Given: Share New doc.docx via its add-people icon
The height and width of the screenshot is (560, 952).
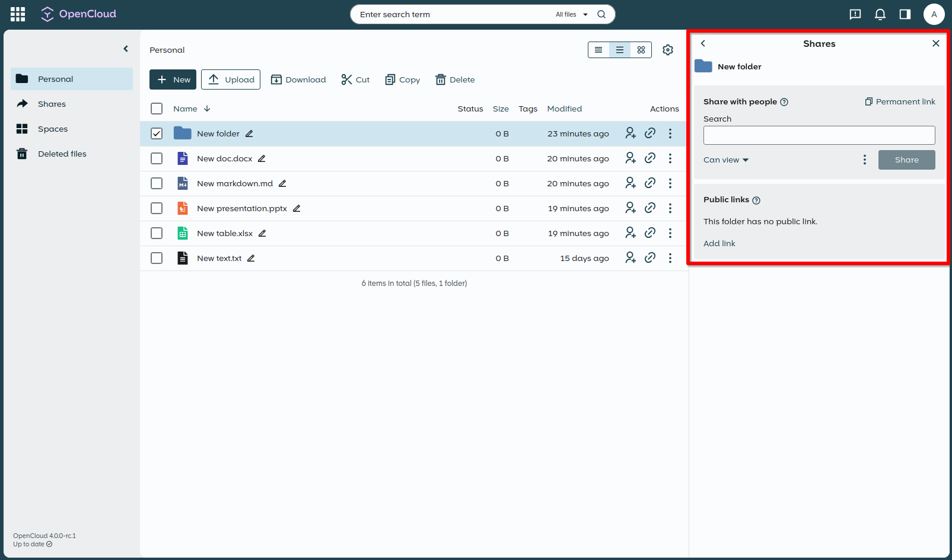Looking at the screenshot, I should point(631,158).
